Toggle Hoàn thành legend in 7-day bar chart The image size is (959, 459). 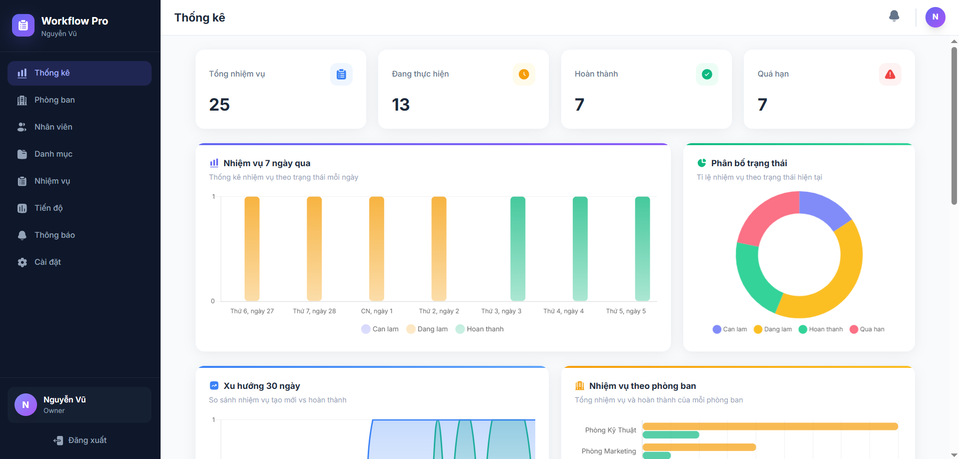(x=479, y=329)
